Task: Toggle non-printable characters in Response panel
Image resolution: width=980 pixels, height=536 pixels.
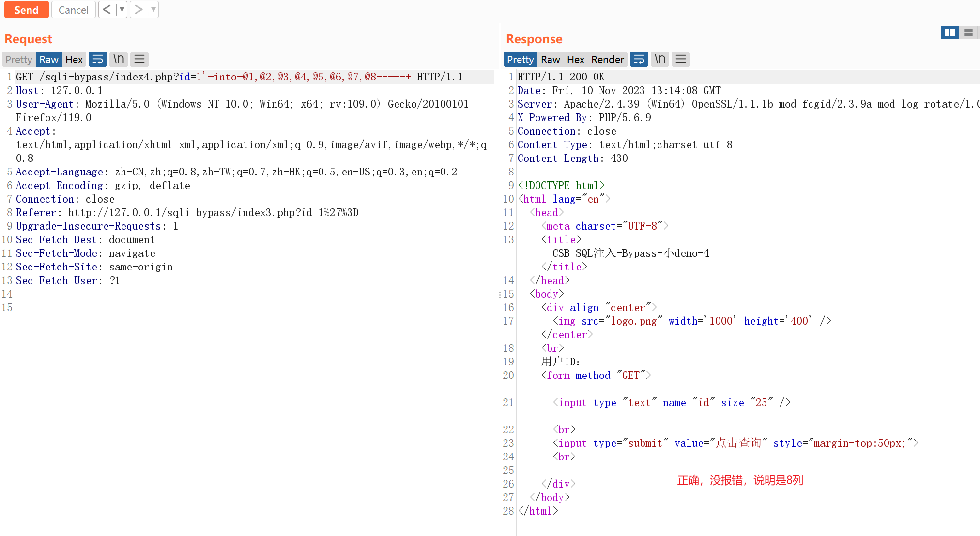Action: point(660,59)
